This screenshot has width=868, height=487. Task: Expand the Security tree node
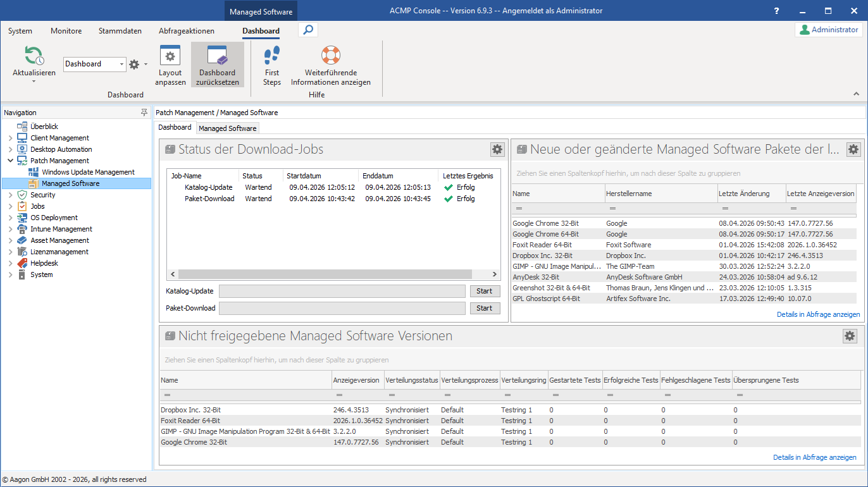click(10, 195)
